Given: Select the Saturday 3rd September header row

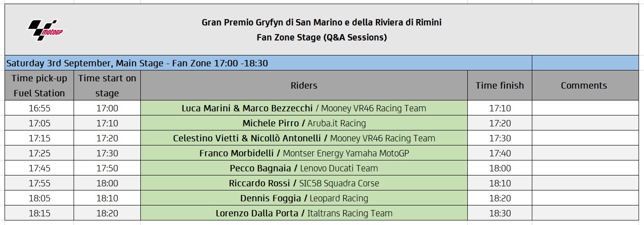Looking at the screenshot, I should point(268,63).
